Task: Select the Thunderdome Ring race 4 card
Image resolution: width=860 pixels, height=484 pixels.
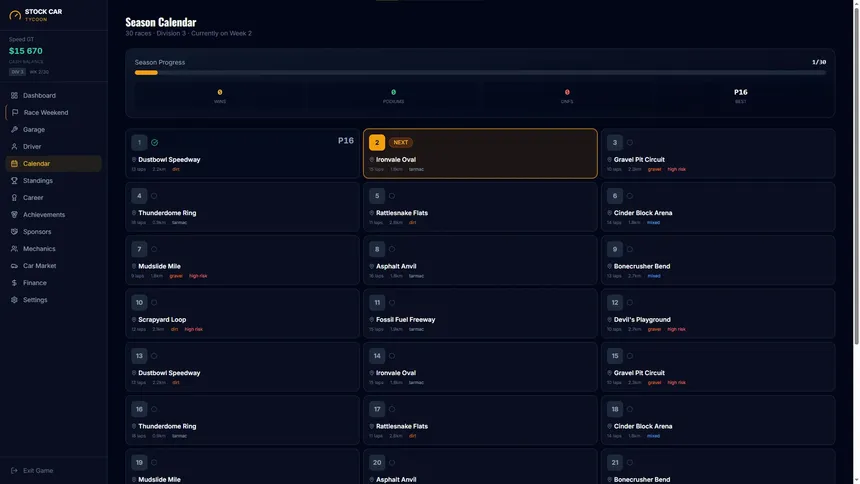Action: pos(242,207)
